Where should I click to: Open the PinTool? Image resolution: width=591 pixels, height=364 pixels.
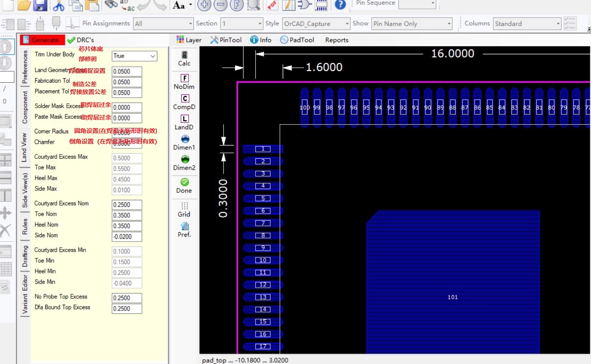click(226, 40)
